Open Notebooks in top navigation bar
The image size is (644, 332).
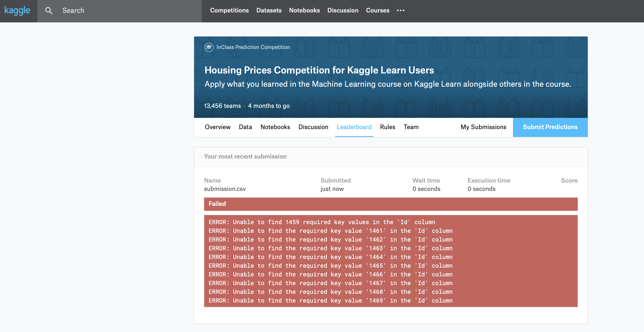(304, 11)
